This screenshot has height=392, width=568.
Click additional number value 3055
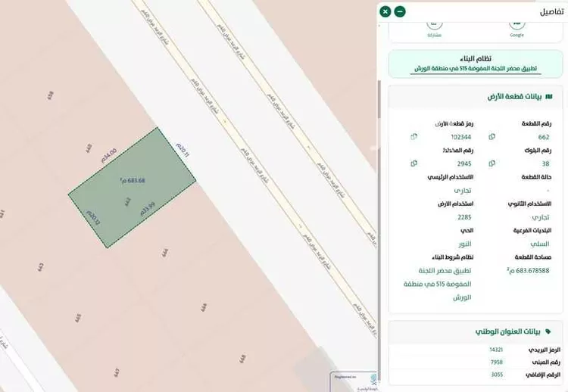tap(497, 375)
